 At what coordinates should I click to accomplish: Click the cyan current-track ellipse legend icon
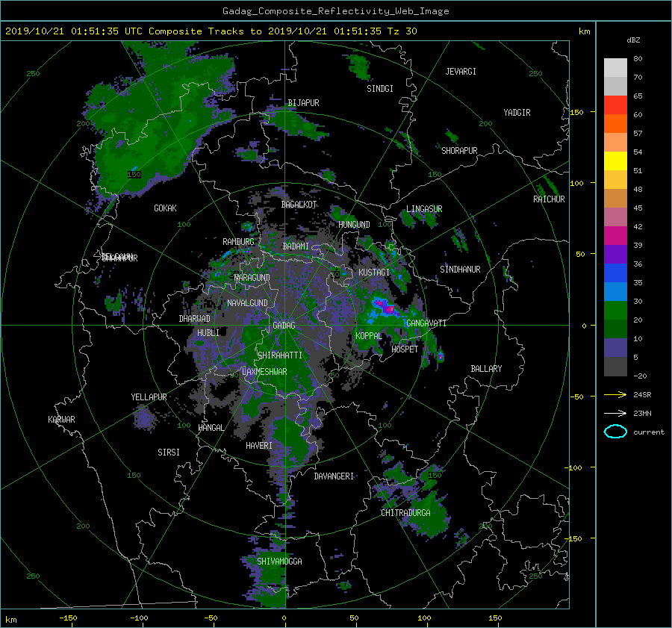[x=615, y=432]
